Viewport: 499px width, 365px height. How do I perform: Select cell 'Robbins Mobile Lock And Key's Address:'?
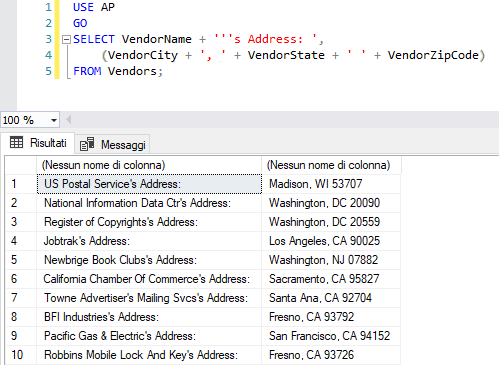[x=149, y=355]
